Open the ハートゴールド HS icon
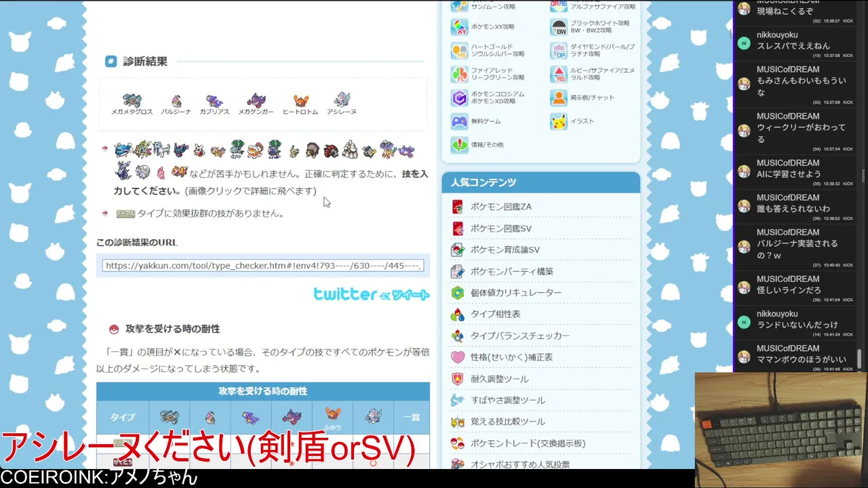Screen dimensions: 868x488 (459, 51)
